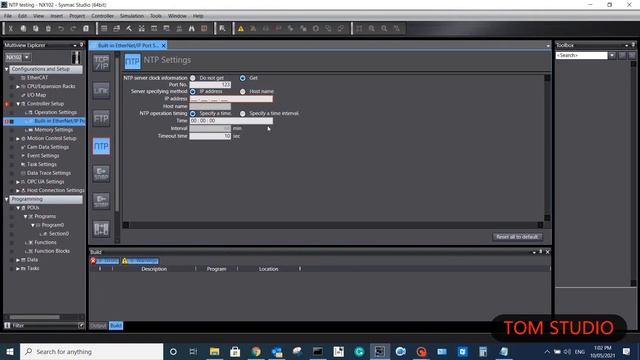The image size is (640, 360).
Task: Open the Simulation menu
Action: [132, 16]
